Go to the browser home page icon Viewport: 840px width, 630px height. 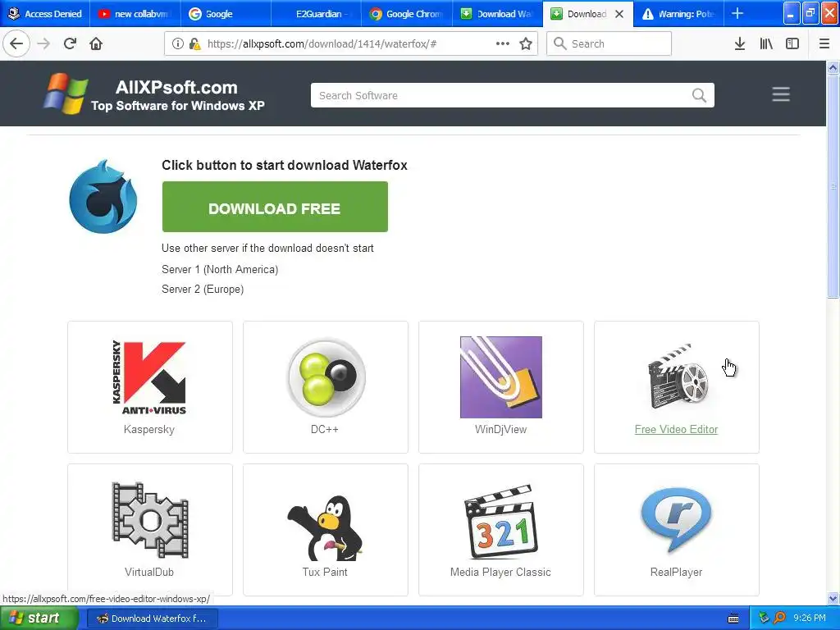coord(96,43)
